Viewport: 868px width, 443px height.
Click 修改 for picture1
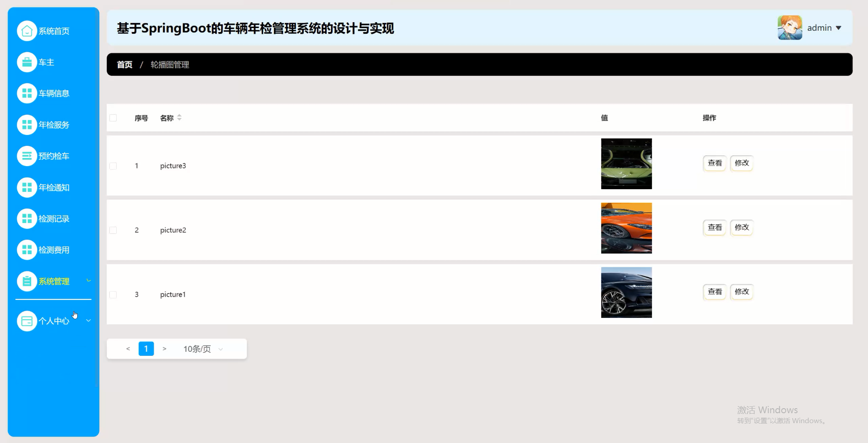coord(742,292)
